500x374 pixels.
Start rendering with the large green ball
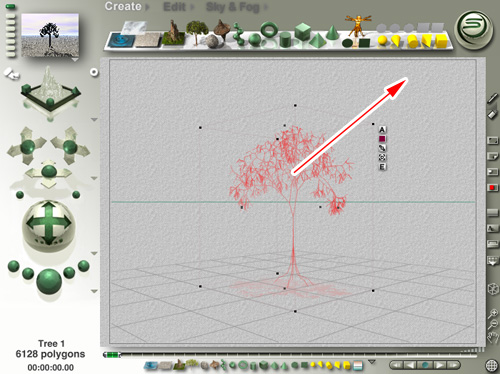point(49,282)
